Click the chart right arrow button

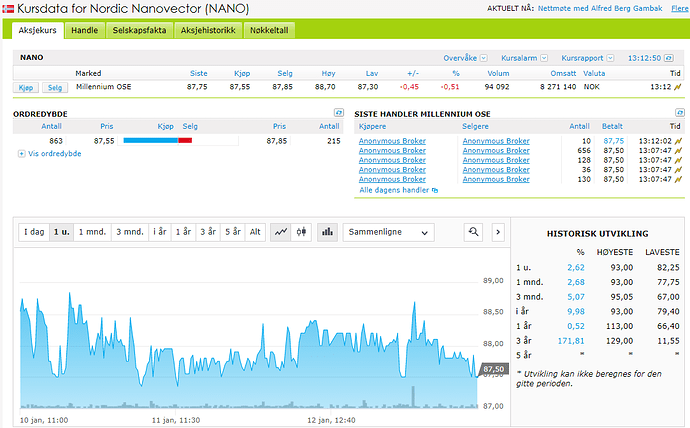click(x=498, y=232)
